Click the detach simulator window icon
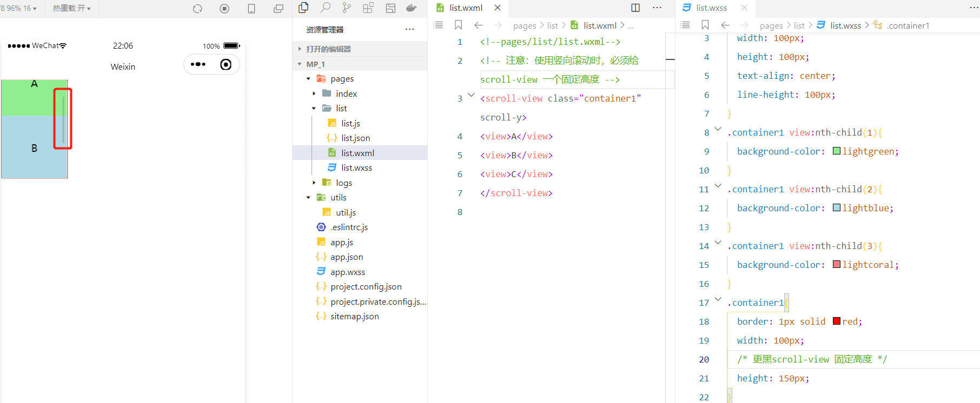The image size is (980, 403). click(279, 8)
